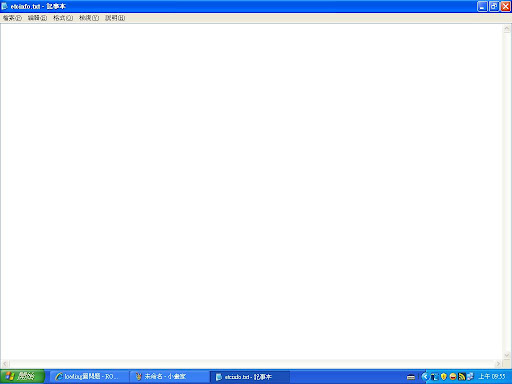Click the Notepad icon in the title bar
512x384 pixels.
(x=5, y=6)
